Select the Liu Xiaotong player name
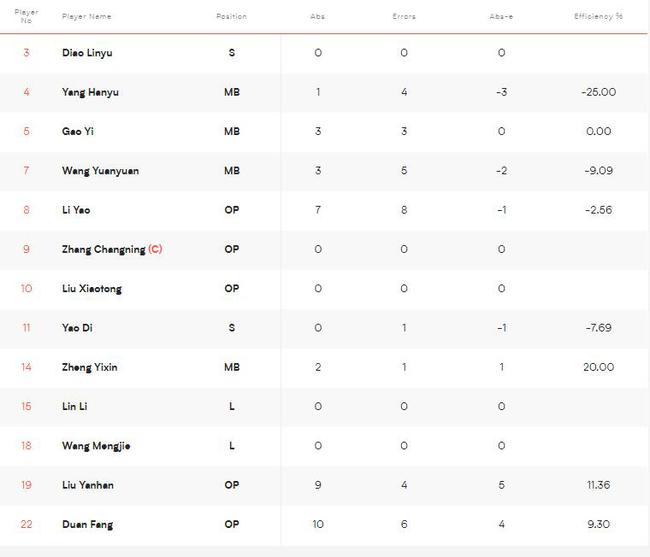650x557 pixels. coord(92,288)
